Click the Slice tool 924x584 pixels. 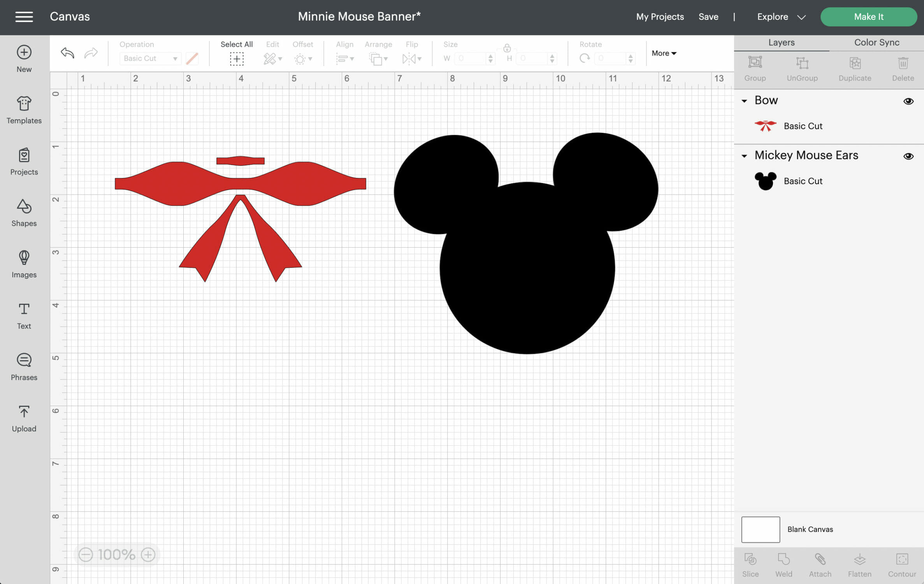tap(750, 565)
